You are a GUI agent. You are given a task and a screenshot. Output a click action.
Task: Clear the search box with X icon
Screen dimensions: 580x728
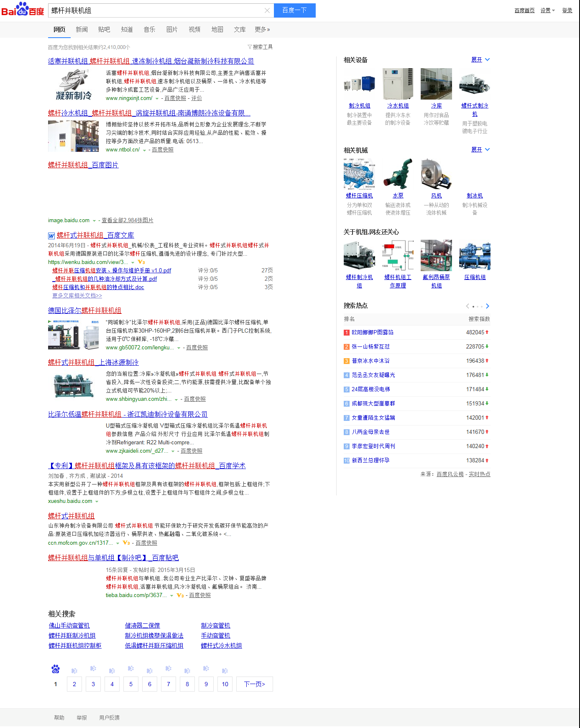pyautogui.click(x=267, y=10)
